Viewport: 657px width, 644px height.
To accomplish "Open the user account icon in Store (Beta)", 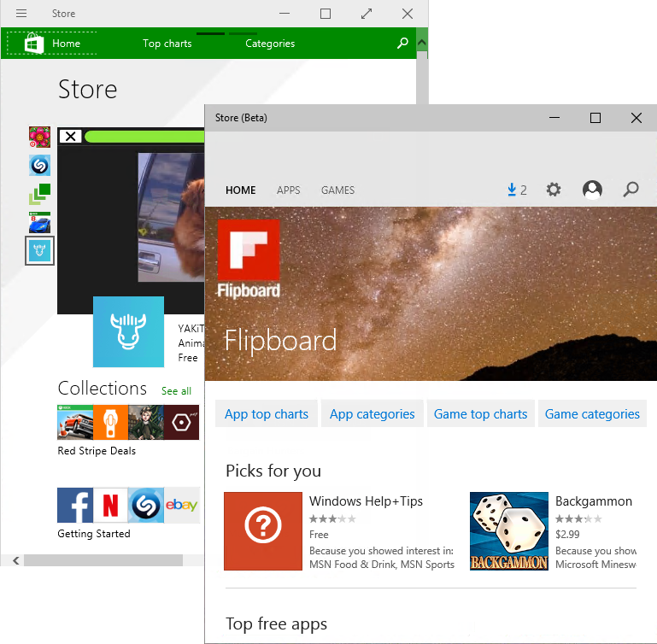I will [x=592, y=190].
